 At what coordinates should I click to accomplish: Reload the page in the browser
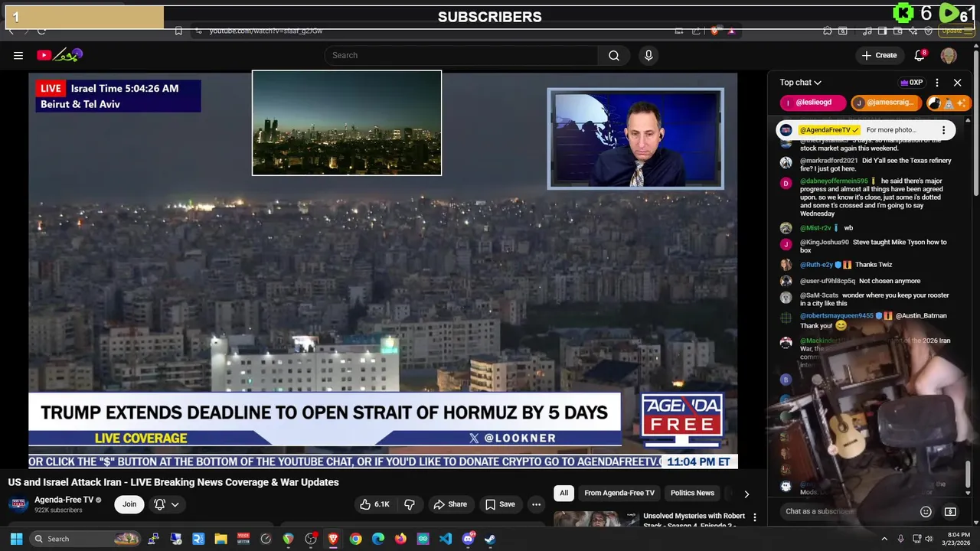tap(41, 31)
